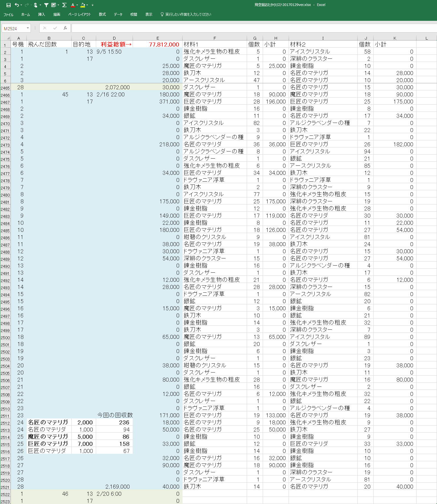437x504 pixels.
Task: Click the Undo arrow icon
Action: (17, 5)
